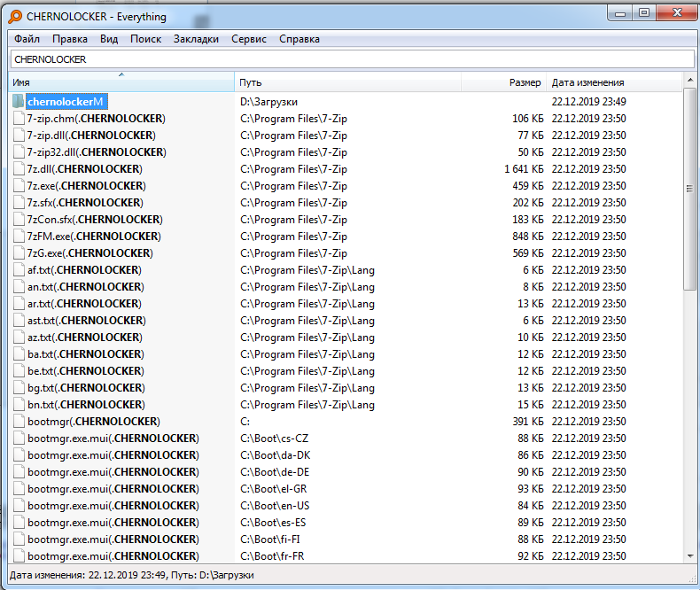Open the Справка menu
This screenshot has width=700, height=590.
click(299, 39)
